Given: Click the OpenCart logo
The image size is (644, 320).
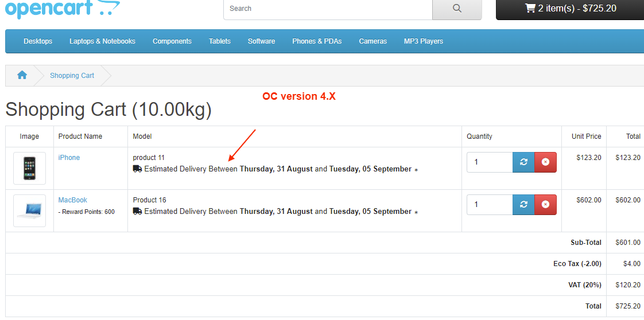Looking at the screenshot, I should pyautogui.click(x=63, y=9).
